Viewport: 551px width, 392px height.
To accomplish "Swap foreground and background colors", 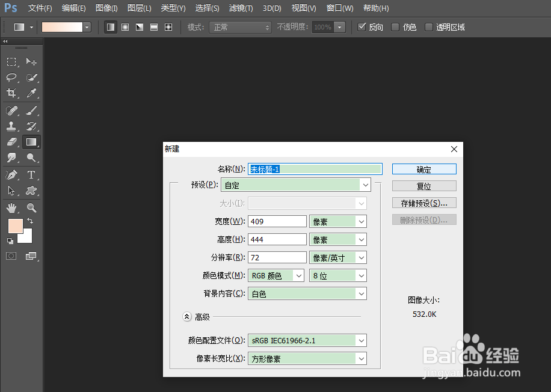I will (x=30, y=221).
